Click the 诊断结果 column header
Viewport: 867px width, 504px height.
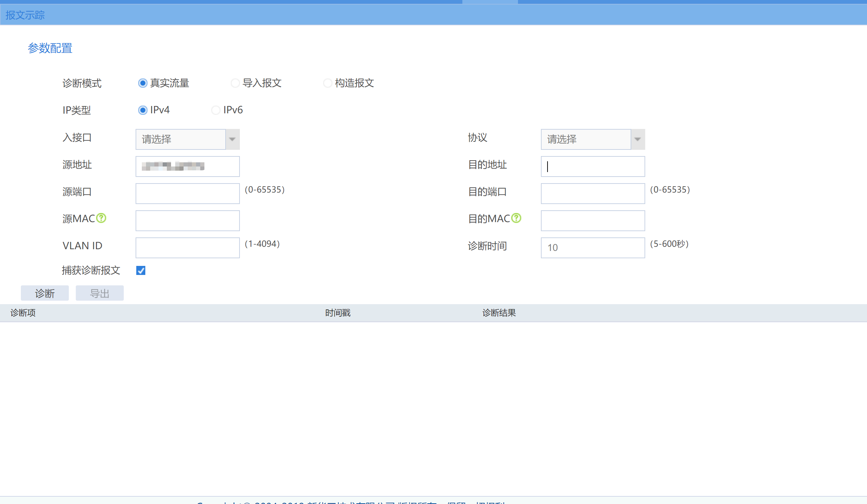(x=499, y=313)
